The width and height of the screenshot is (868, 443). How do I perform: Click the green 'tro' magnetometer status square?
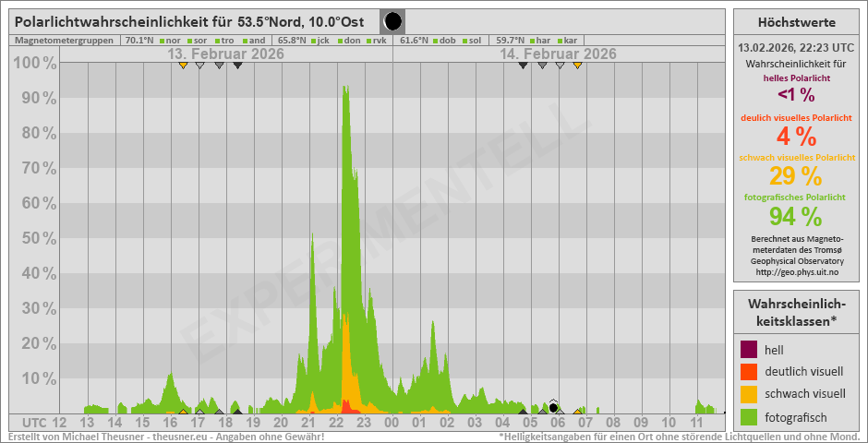click(217, 41)
